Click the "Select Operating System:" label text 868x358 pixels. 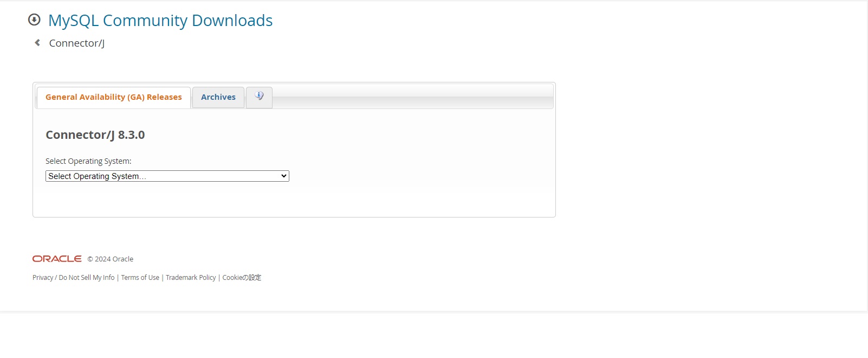tap(88, 161)
